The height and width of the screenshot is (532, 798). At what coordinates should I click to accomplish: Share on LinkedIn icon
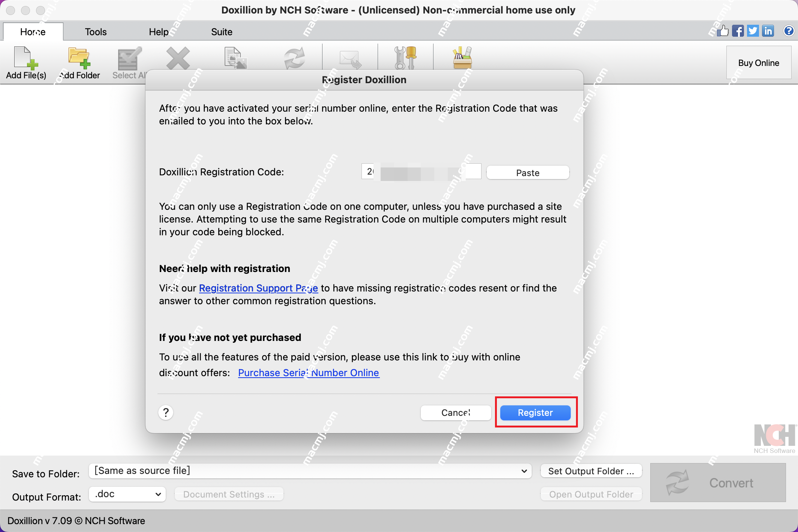[x=768, y=31]
